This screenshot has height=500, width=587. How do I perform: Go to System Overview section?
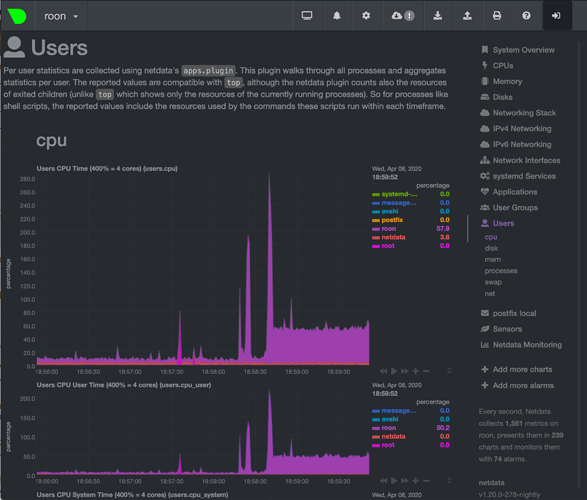pos(518,50)
